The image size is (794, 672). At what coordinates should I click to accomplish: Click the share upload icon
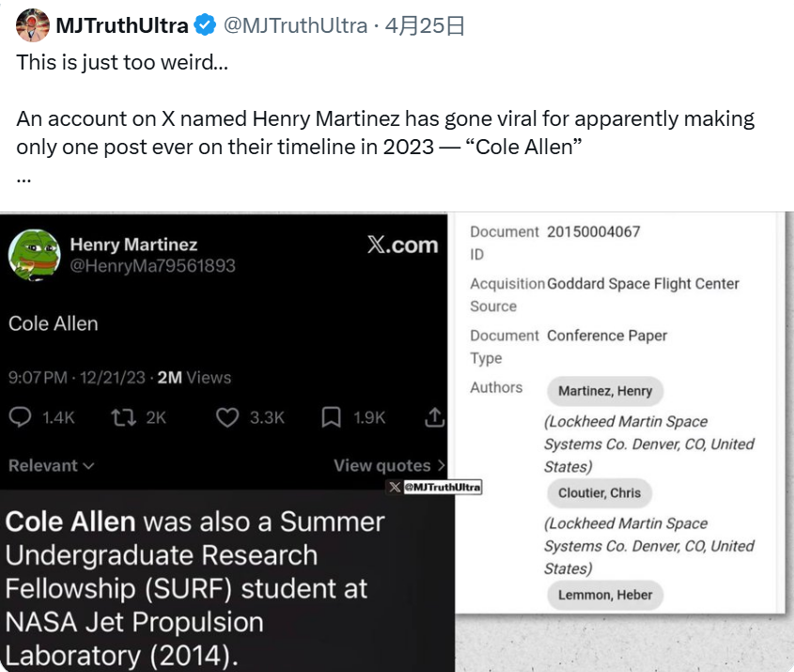(434, 417)
